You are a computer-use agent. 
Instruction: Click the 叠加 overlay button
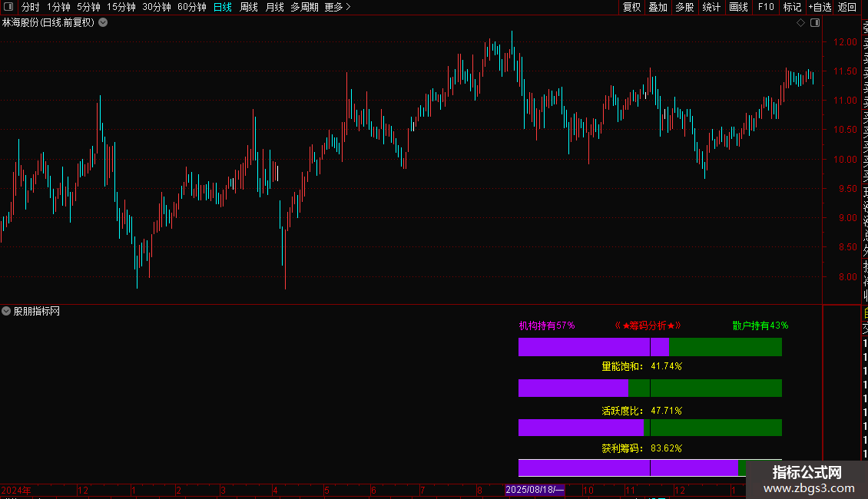pyautogui.click(x=658, y=7)
